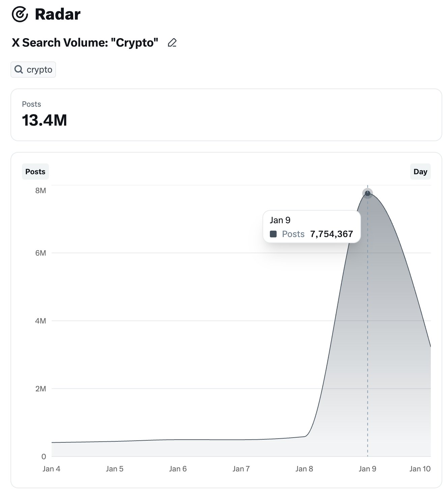This screenshot has width=448, height=493.
Task: Select the crypto search term chip
Action: [x=33, y=70]
